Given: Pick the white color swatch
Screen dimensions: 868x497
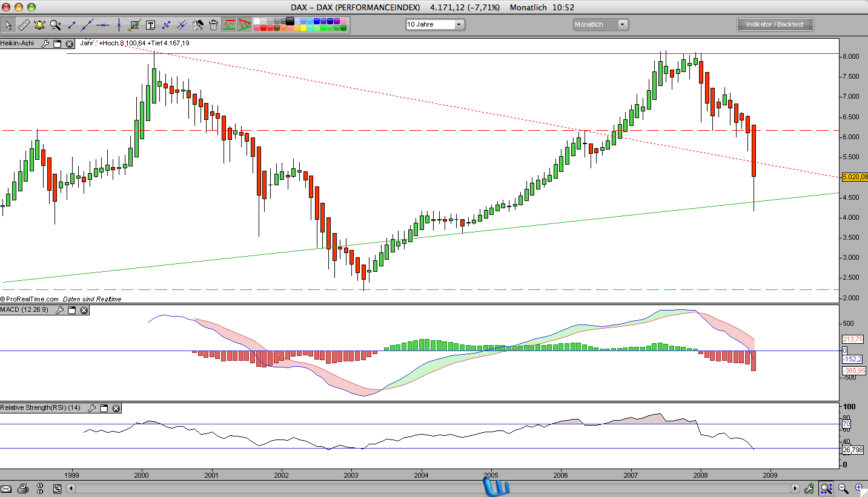Looking at the screenshot, I should [257, 21].
